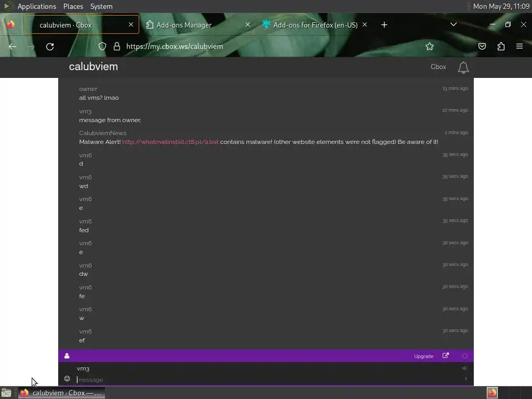The height and width of the screenshot is (399, 532).
Task: Click the vm6 message 'fed'
Action: click(84, 230)
